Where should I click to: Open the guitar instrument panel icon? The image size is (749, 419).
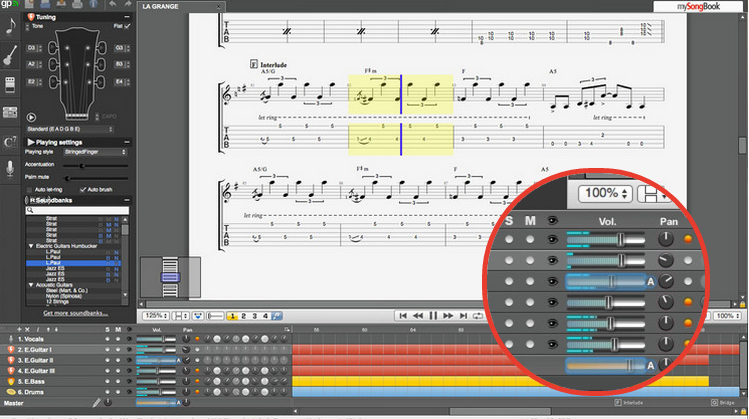point(10,56)
